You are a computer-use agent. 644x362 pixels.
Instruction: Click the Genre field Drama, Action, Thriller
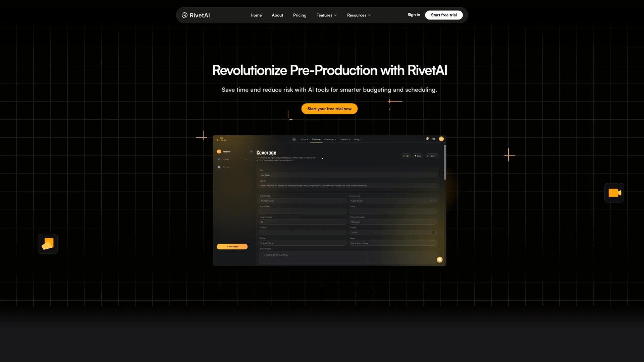393,243
